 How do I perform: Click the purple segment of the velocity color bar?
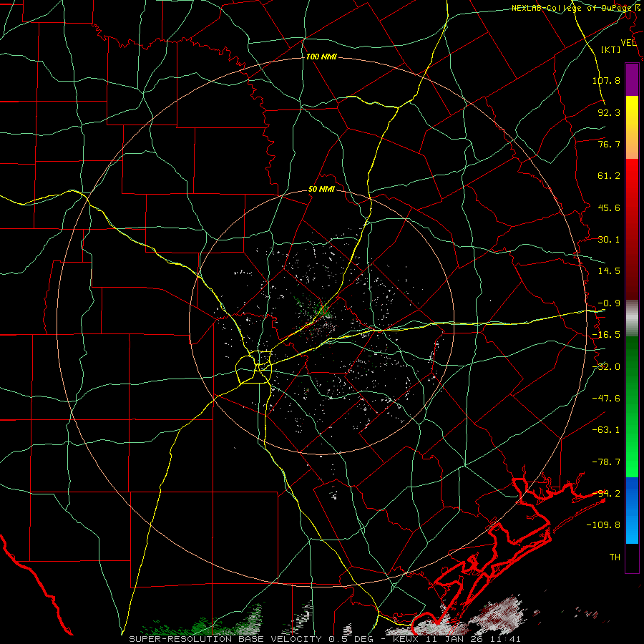632,79
